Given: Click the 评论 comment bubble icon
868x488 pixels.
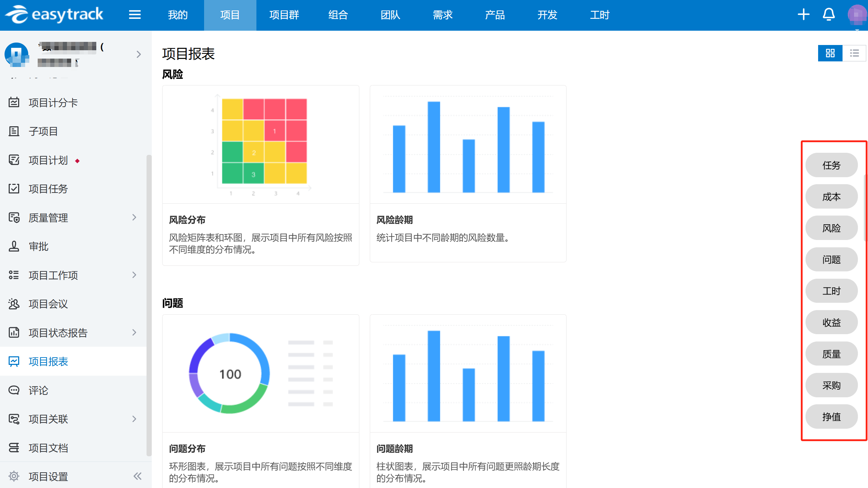Looking at the screenshot, I should (14, 390).
